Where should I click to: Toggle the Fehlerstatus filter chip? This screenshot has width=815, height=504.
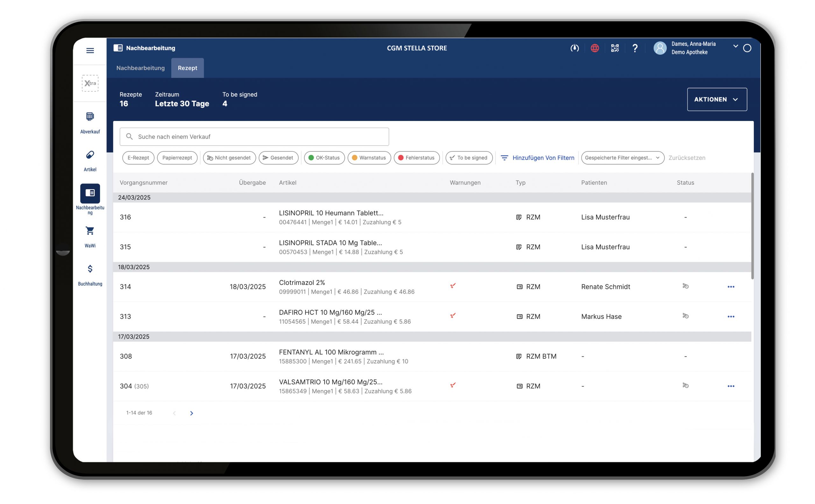point(416,158)
